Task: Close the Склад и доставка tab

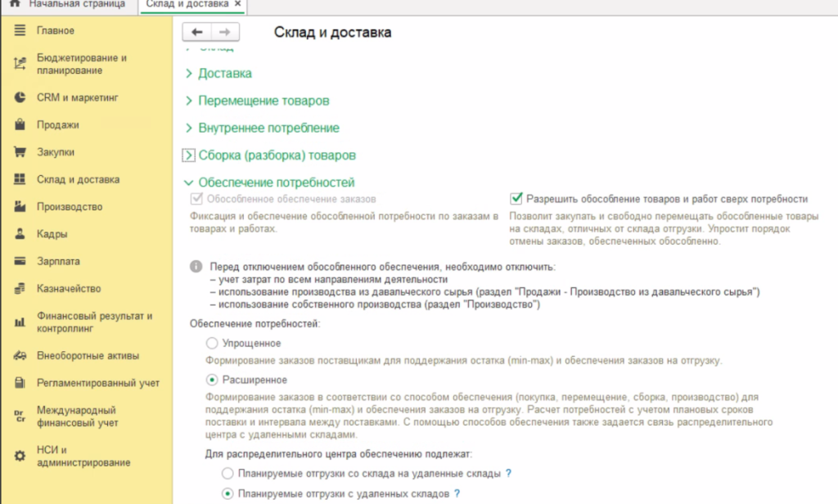Action: 238,5
